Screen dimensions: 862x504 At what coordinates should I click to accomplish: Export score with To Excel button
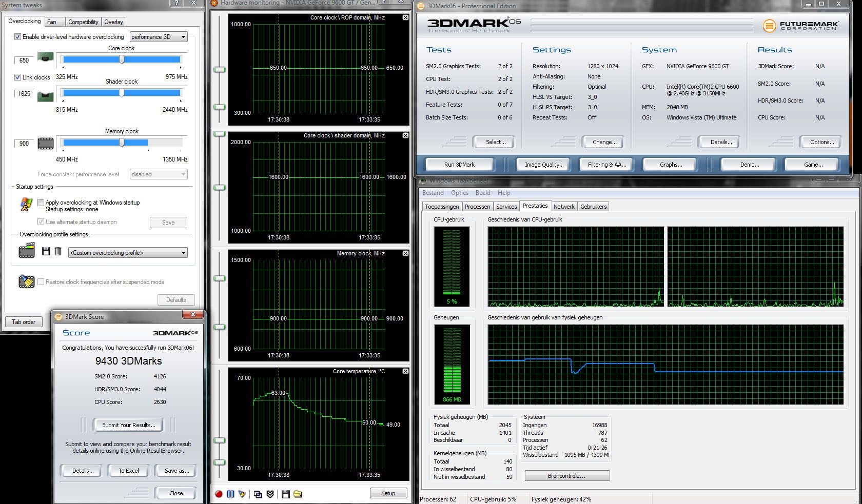pos(129,471)
